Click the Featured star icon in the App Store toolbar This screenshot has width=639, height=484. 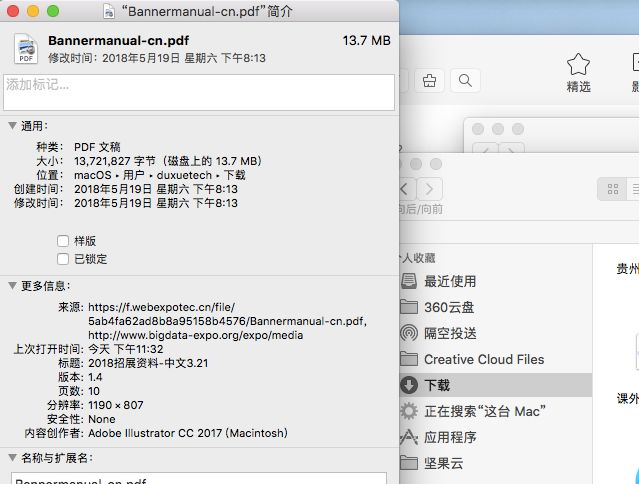point(578,64)
